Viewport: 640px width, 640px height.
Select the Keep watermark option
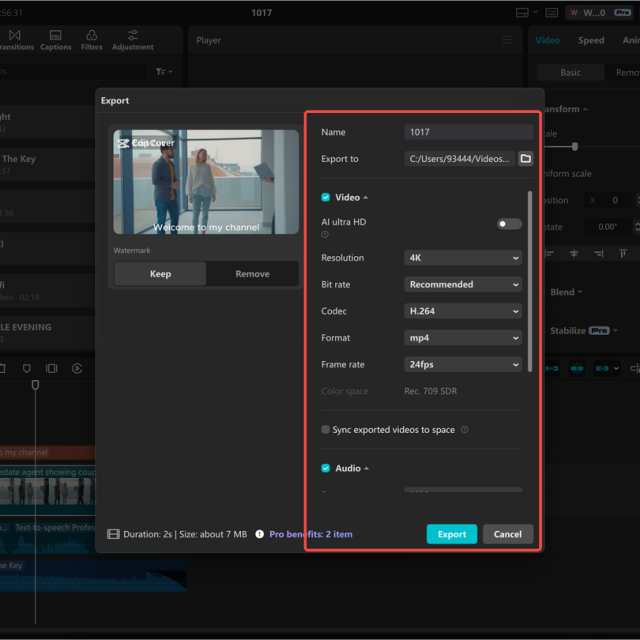click(160, 274)
